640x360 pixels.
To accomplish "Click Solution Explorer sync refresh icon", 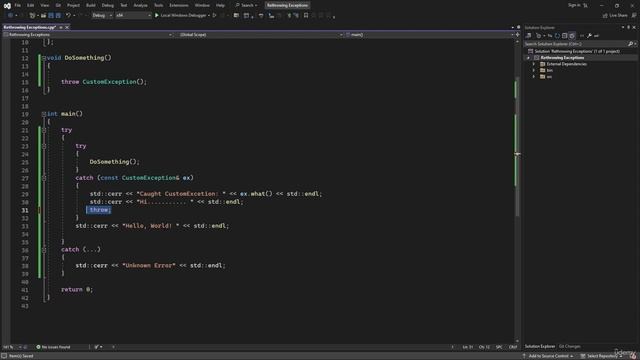I will [557, 36].
